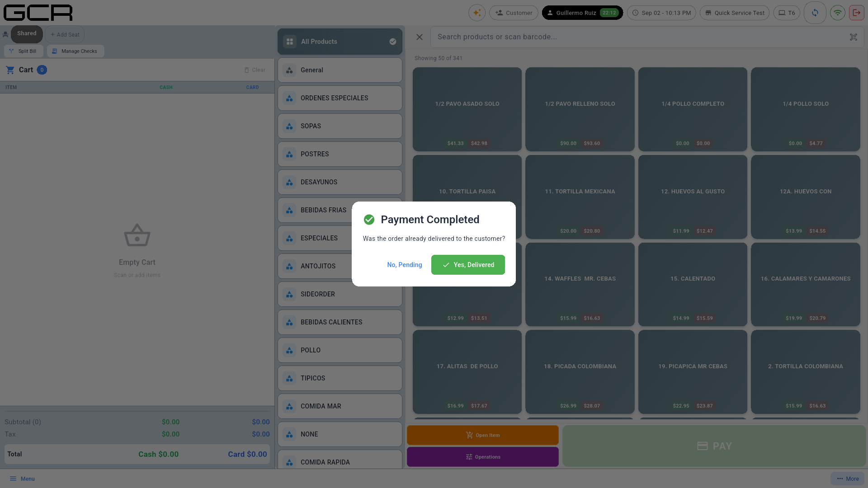Click the POSTRES category icon
The width and height of the screenshot is (868, 488).
coord(289,154)
